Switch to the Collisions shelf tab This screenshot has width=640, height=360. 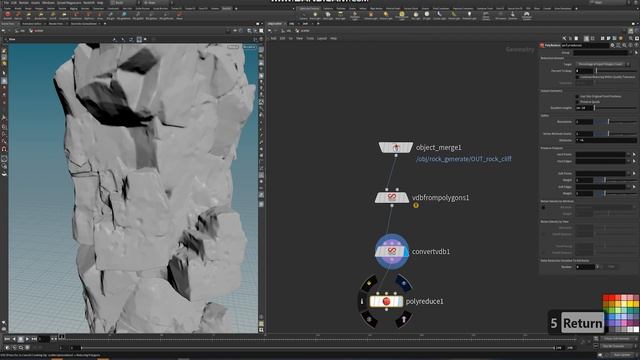click(x=328, y=8)
